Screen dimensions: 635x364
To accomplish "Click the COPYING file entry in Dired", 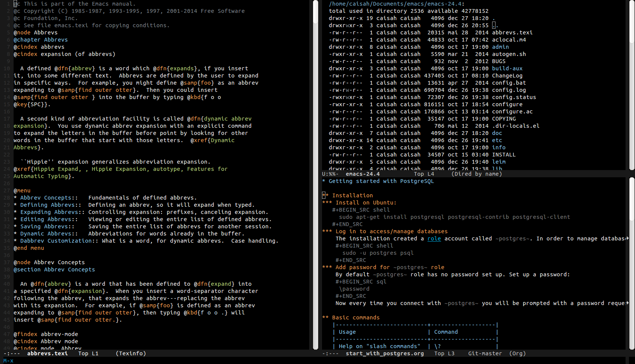I will 504,119.
